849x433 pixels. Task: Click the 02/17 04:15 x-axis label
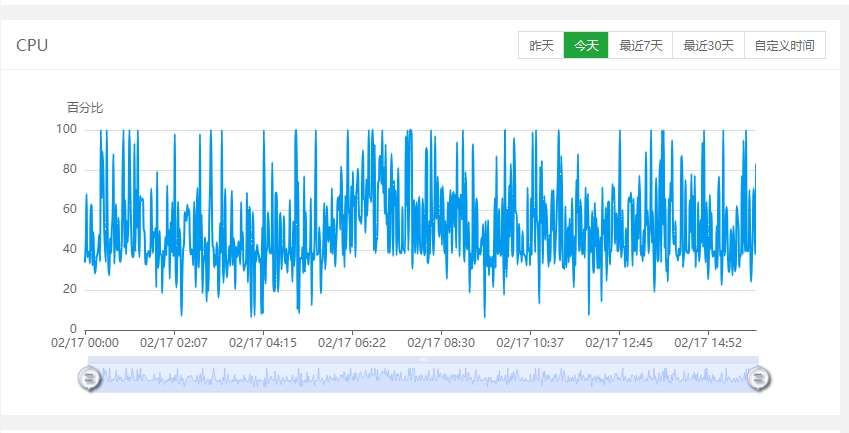[263, 343]
